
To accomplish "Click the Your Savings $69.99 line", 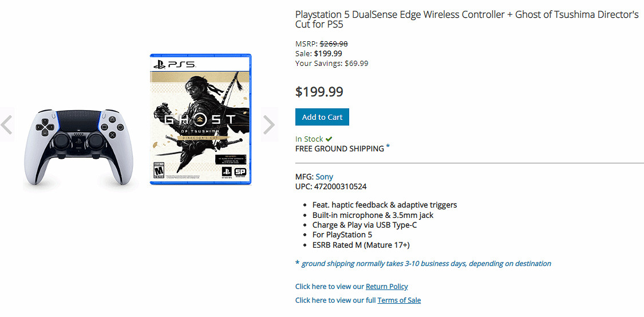I will [x=331, y=63].
